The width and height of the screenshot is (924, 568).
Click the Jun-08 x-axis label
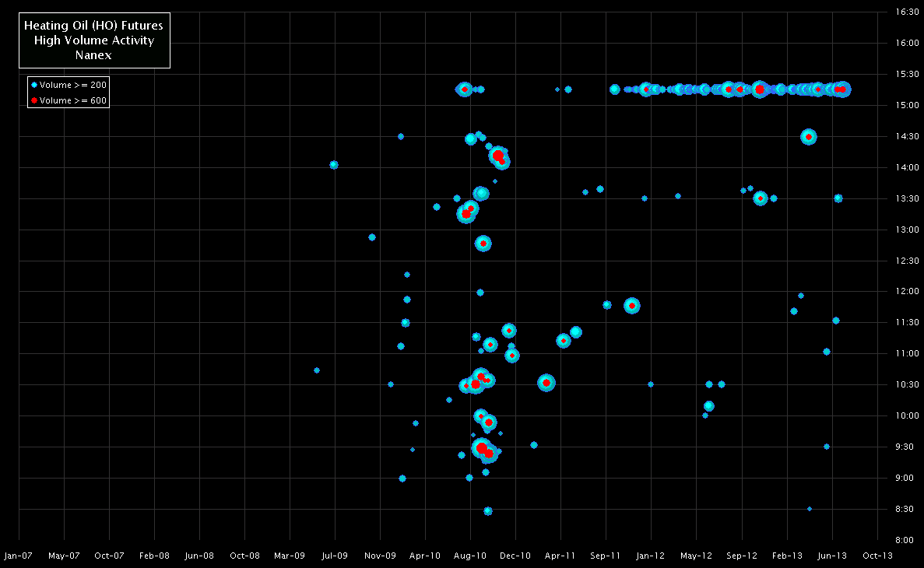(199, 556)
